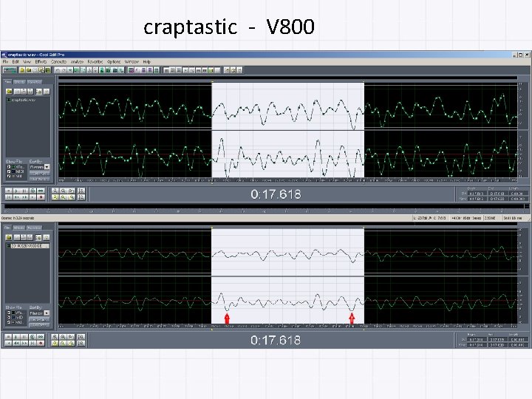
Task: Click button just below Sort By in lower editor
Action: [x=39, y=319]
